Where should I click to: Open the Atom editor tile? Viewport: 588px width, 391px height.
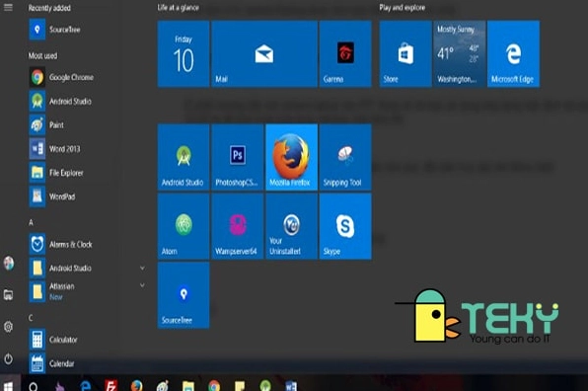point(184,226)
